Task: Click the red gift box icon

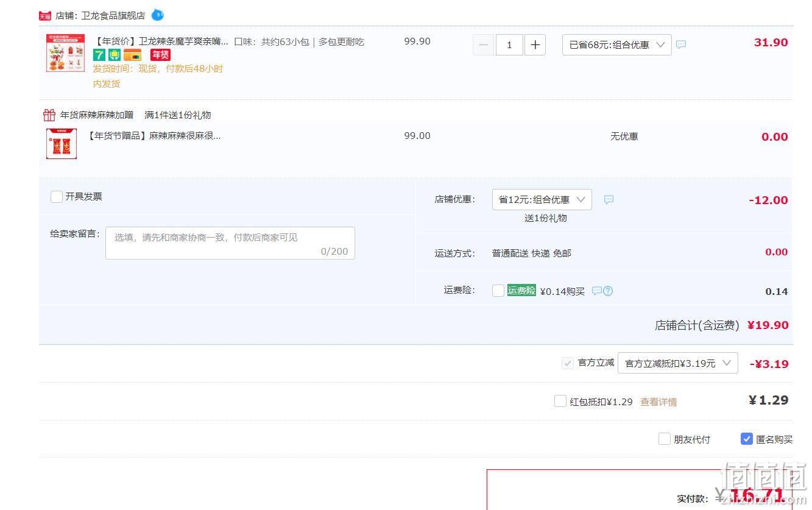Action: [49, 115]
